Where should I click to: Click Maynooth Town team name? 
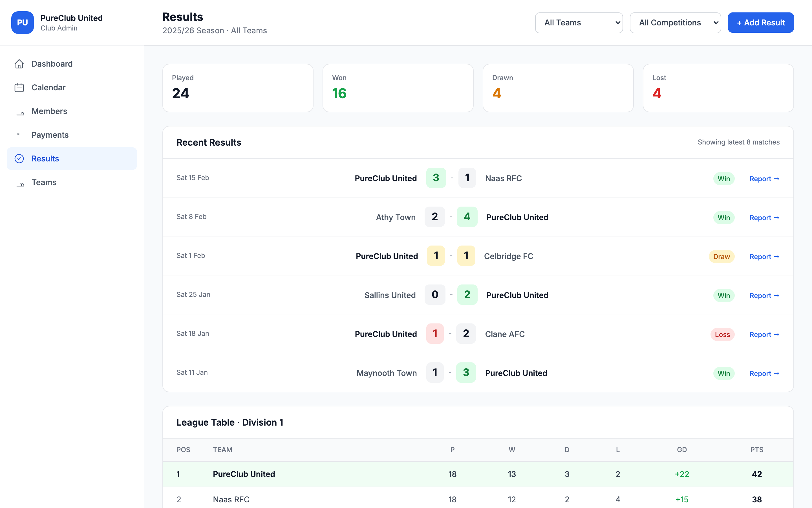tap(387, 373)
